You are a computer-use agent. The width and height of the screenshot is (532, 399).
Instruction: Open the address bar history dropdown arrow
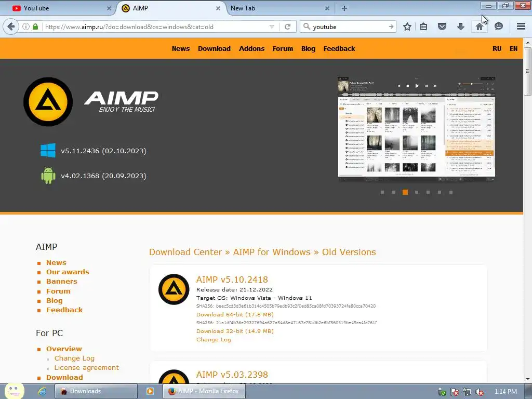tap(272, 26)
